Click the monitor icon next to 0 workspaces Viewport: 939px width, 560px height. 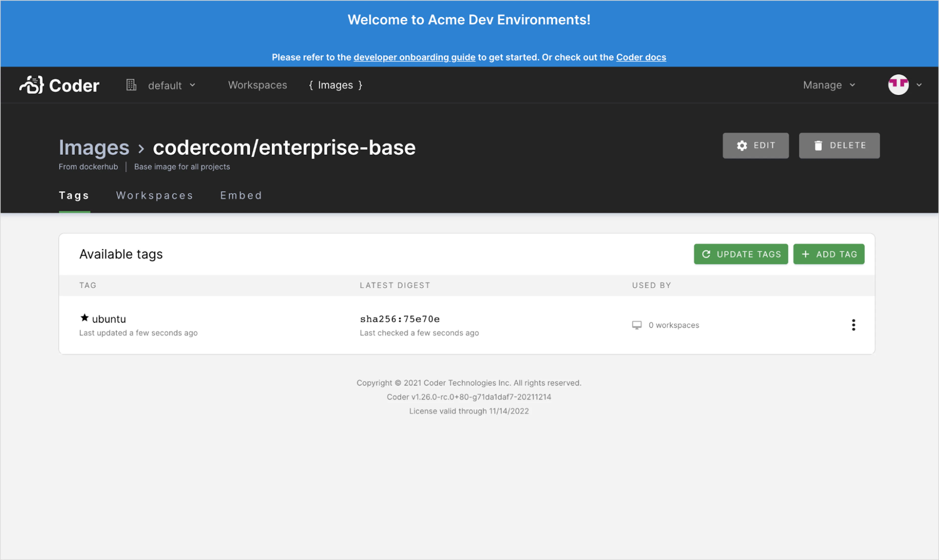[637, 325]
